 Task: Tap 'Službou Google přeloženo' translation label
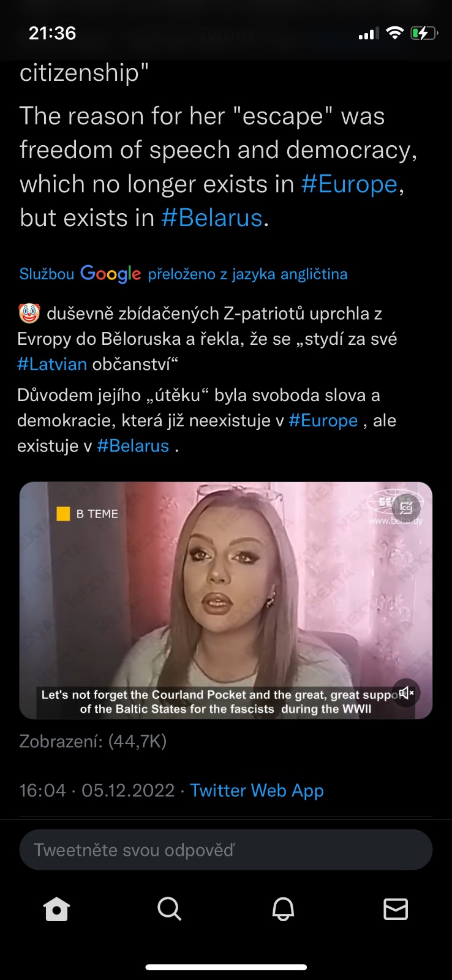pyautogui.click(x=183, y=274)
